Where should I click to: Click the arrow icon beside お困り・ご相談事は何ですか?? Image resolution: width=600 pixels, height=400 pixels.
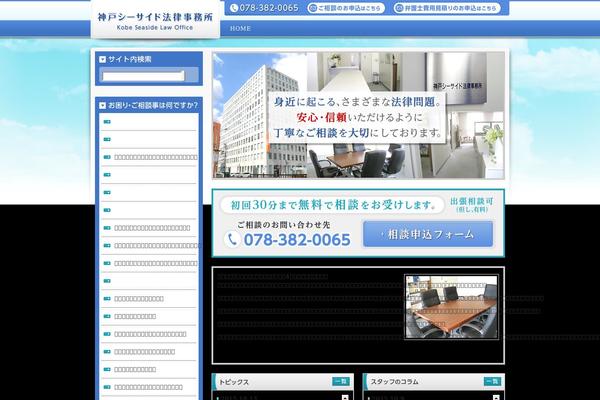102,105
